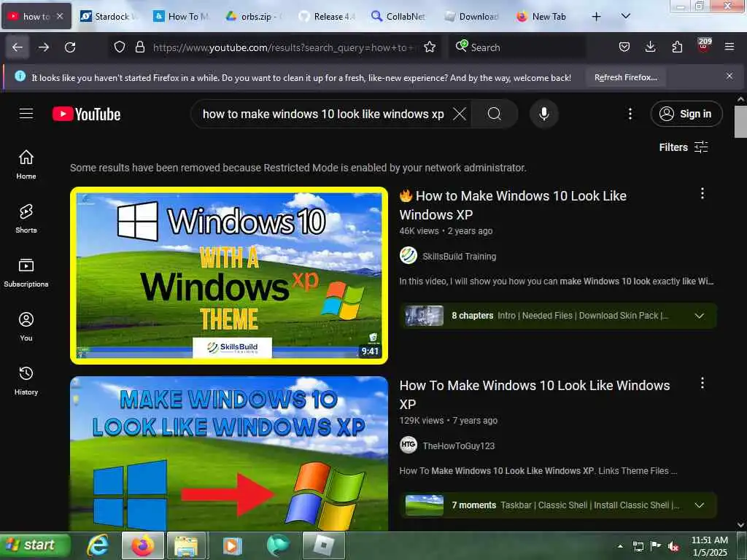Click the Refresh Firefox... button

coord(625,77)
